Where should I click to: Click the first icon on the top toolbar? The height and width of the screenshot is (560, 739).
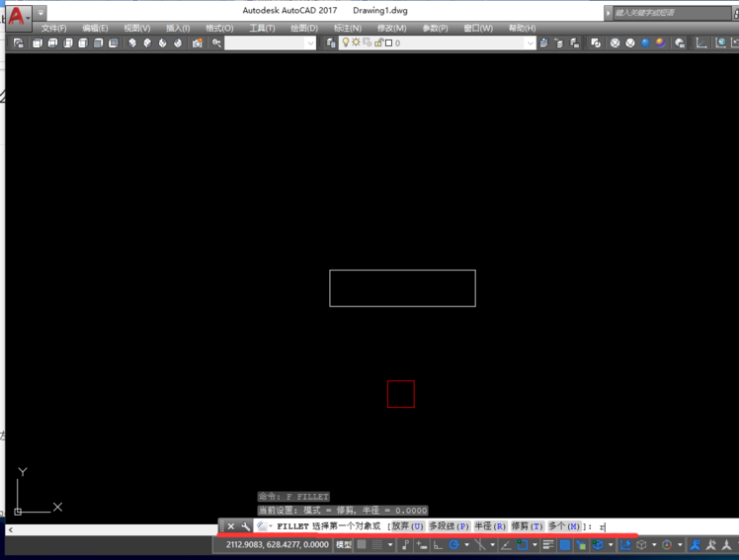click(x=20, y=43)
